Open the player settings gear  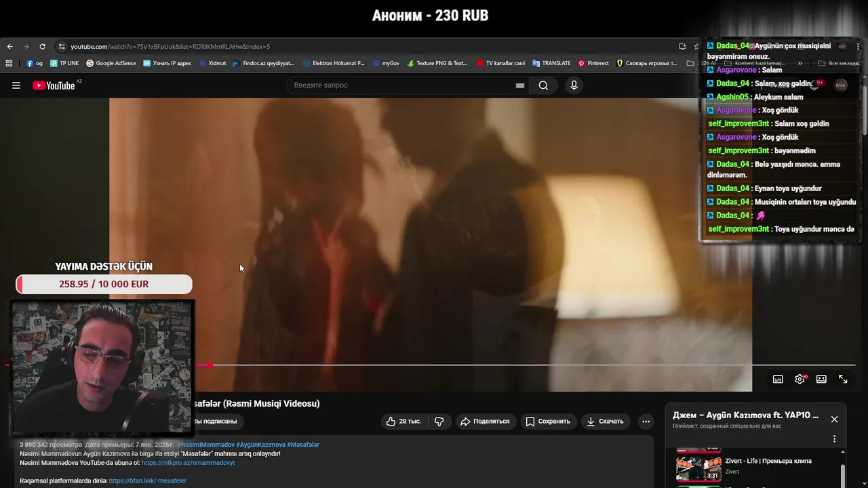[800, 380]
